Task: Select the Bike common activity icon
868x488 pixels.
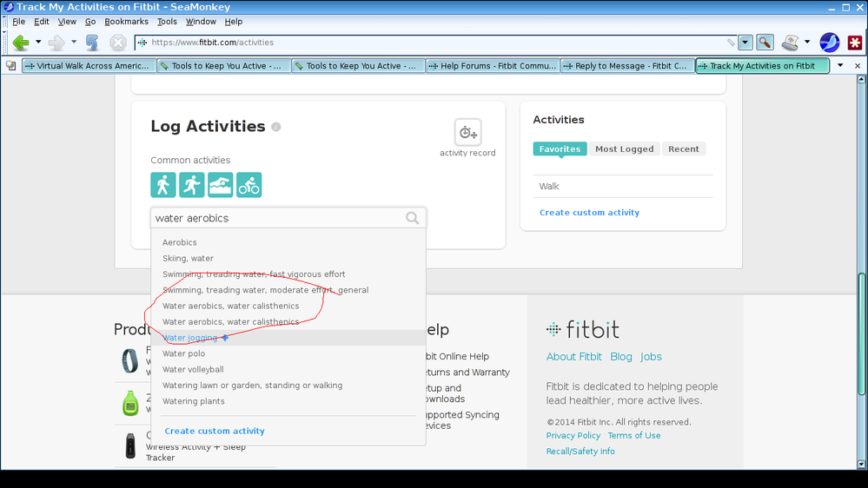Action: coord(249,185)
